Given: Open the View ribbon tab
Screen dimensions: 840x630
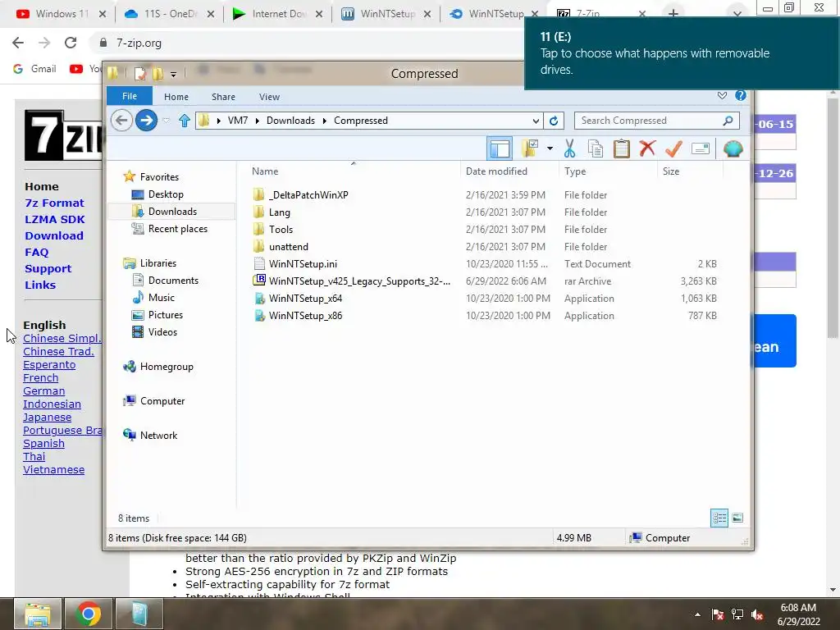Looking at the screenshot, I should coord(269,97).
